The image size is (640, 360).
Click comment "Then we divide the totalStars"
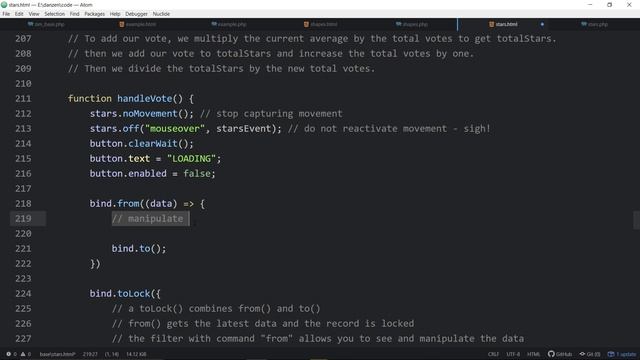pos(156,69)
